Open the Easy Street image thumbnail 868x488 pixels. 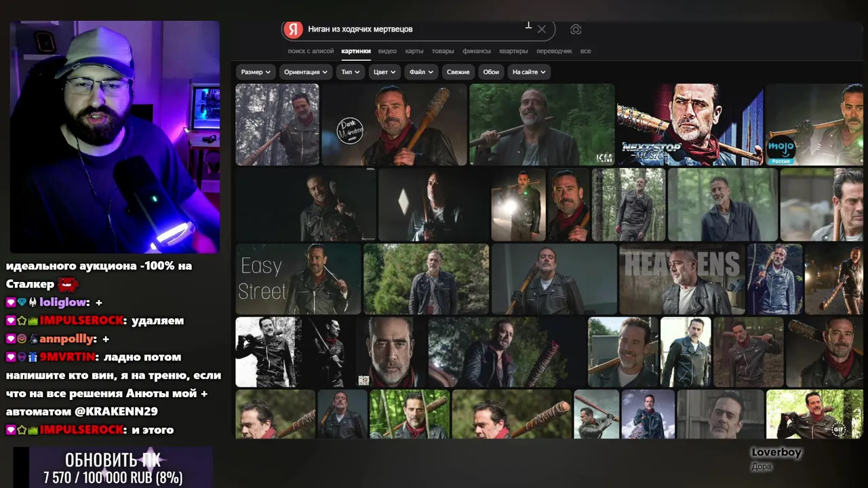[298, 279]
